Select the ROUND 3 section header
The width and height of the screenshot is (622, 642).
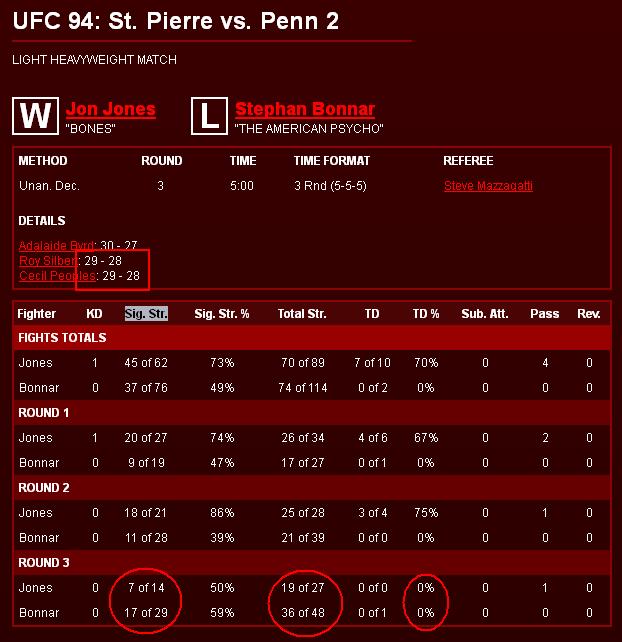pos(44,563)
